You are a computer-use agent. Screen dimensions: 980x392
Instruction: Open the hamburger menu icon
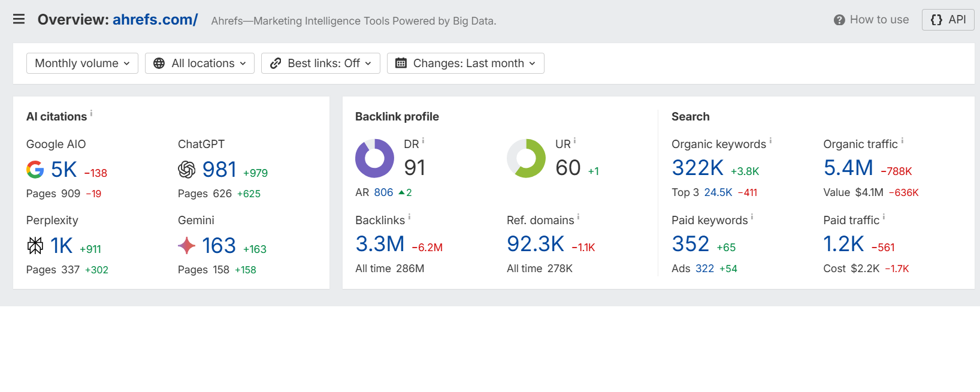(x=19, y=19)
